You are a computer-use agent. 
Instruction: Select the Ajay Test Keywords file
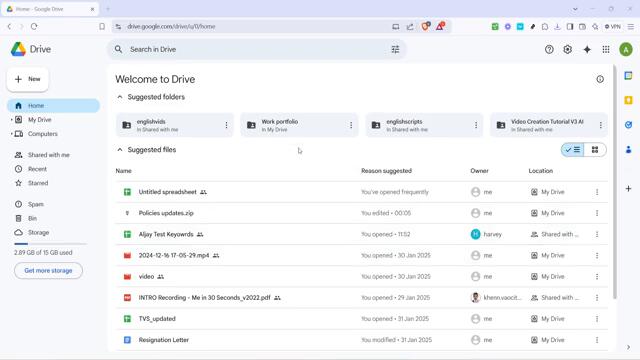click(x=362, y=234)
